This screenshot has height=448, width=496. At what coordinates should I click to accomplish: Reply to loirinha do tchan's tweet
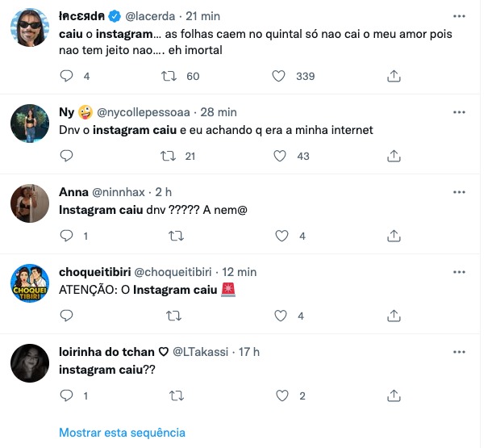coord(68,396)
